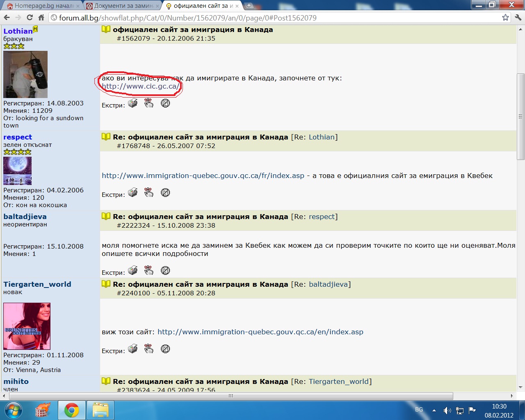525x420 pixels.
Task: Click the crossed-out circle icon in baltadjieva's post
Action: [165, 271]
